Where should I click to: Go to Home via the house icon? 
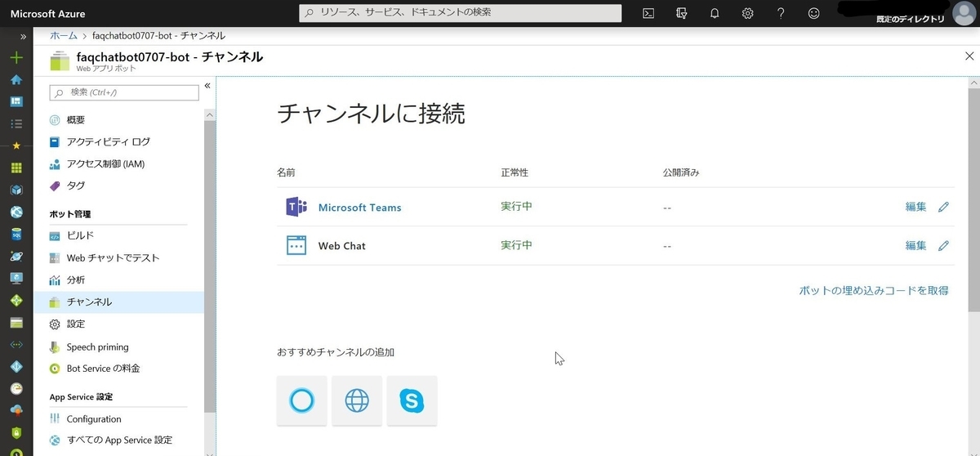(16, 80)
